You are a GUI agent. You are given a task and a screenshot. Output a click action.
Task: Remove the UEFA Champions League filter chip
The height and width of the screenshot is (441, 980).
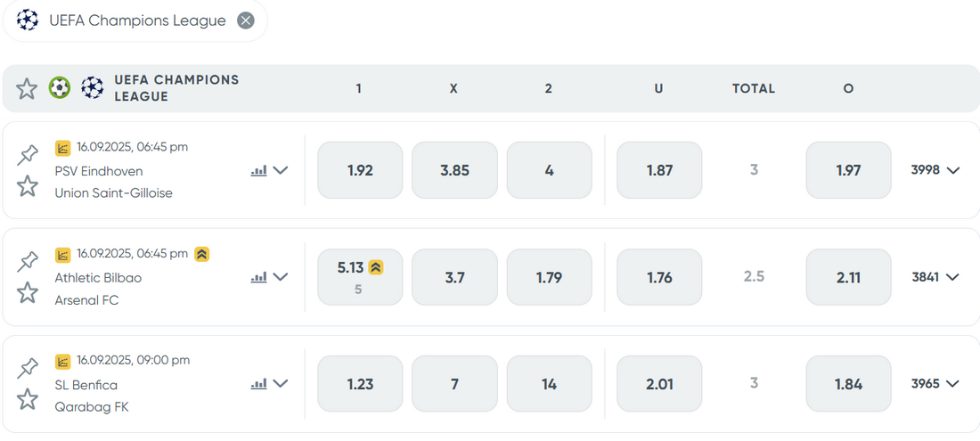[x=246, y=20]
